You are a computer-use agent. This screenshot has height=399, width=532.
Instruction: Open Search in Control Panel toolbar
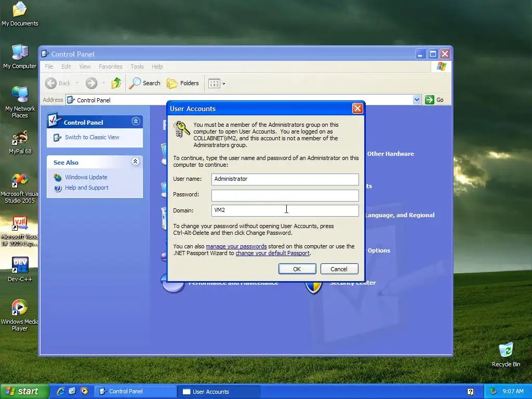[x=145, y=83]
